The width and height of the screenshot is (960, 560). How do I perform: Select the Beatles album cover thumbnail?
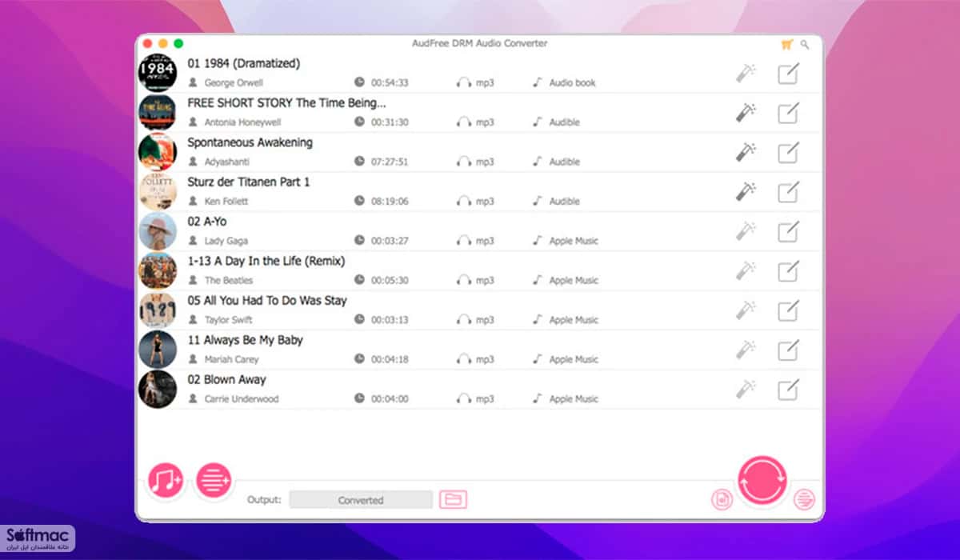[x=158, y=270]
